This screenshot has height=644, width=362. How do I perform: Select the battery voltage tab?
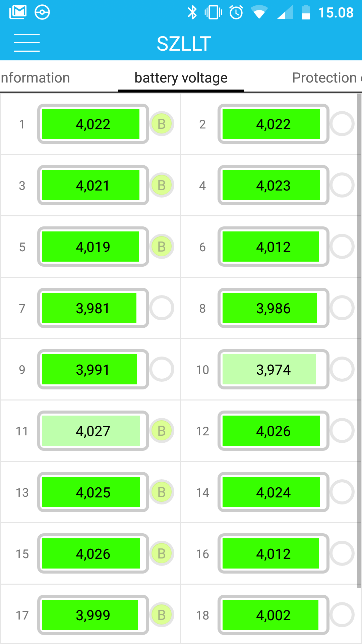181,78
